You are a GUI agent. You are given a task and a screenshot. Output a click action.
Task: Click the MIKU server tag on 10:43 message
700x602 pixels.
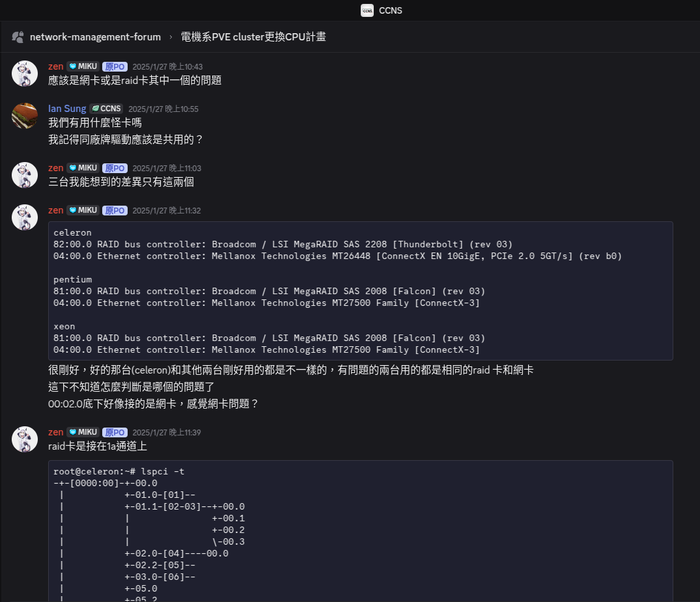[x=83, y=66]
